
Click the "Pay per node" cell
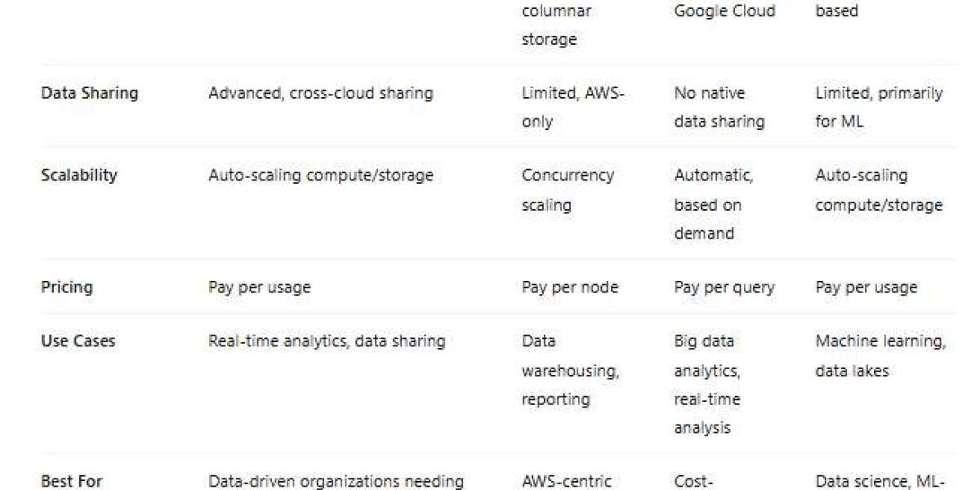pyautogui.click(x=570, y=287)
